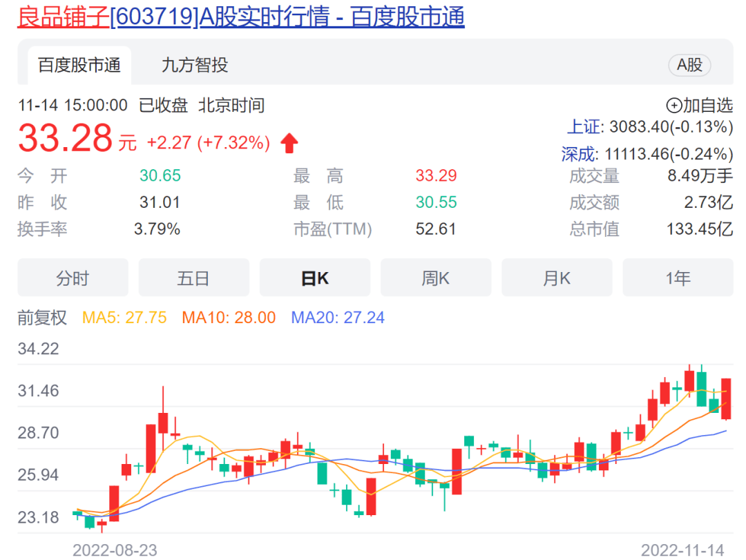Click the 换手率 value 3.79%
This screenshot has height=560, width=746.
pos(157,229)
